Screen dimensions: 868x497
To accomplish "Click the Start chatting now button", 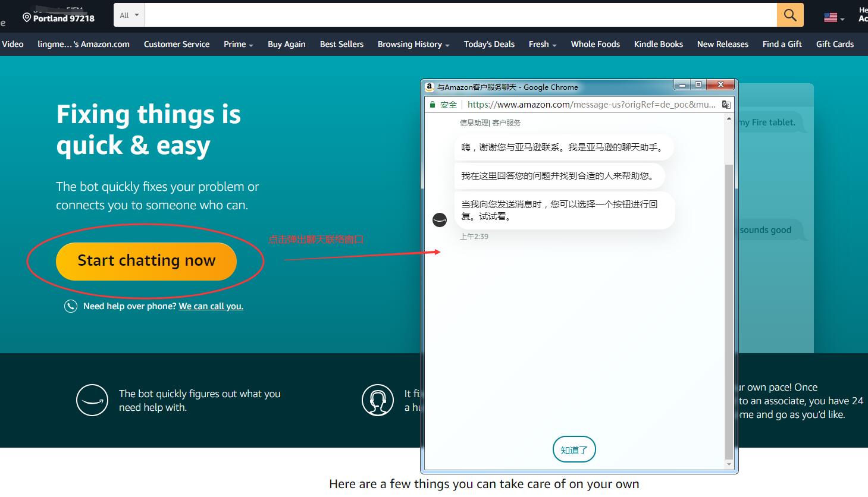I will click(146, 260).
